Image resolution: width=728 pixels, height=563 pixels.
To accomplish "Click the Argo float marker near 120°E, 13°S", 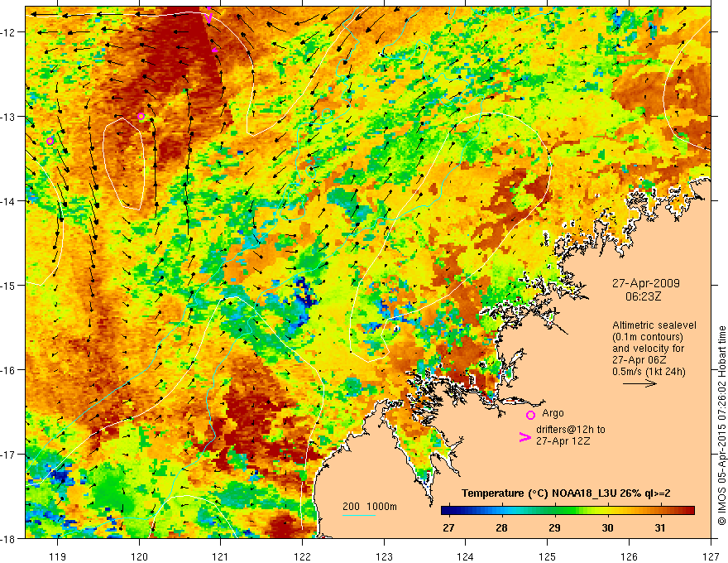I will 141,116.
